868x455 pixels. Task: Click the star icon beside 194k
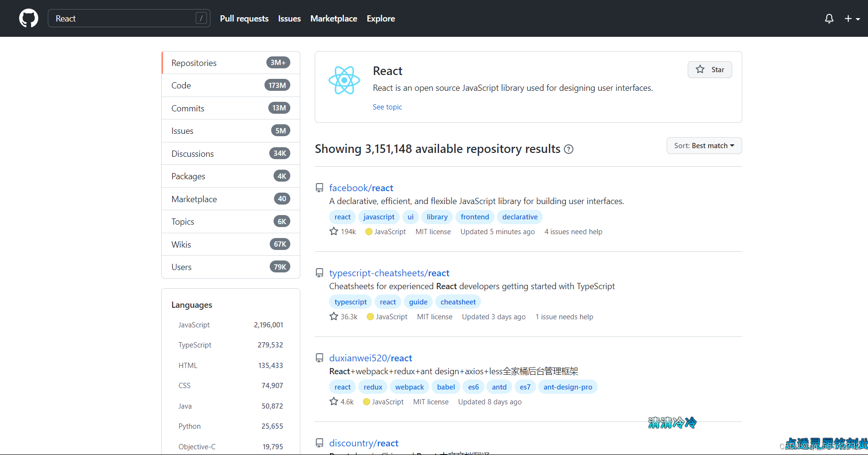(x=334, y=231)
